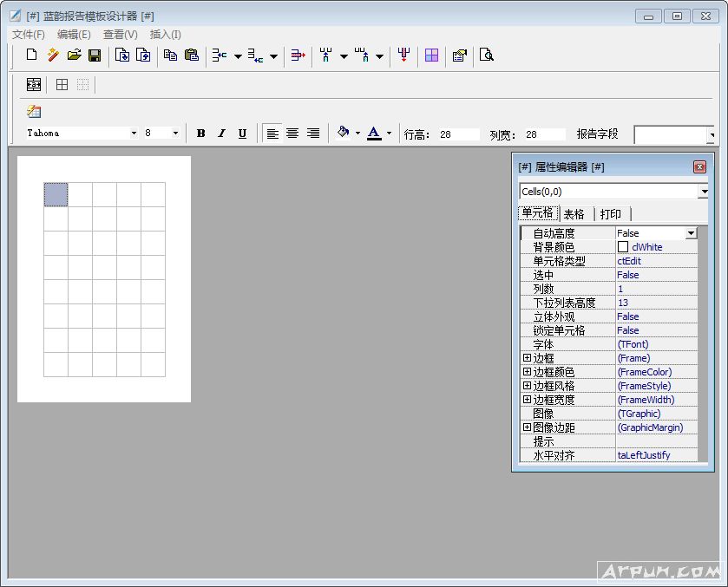This screenshot has width=728, height=587.
Task: Click the Copy icon in the toolbar
Action: click(170, 55)
